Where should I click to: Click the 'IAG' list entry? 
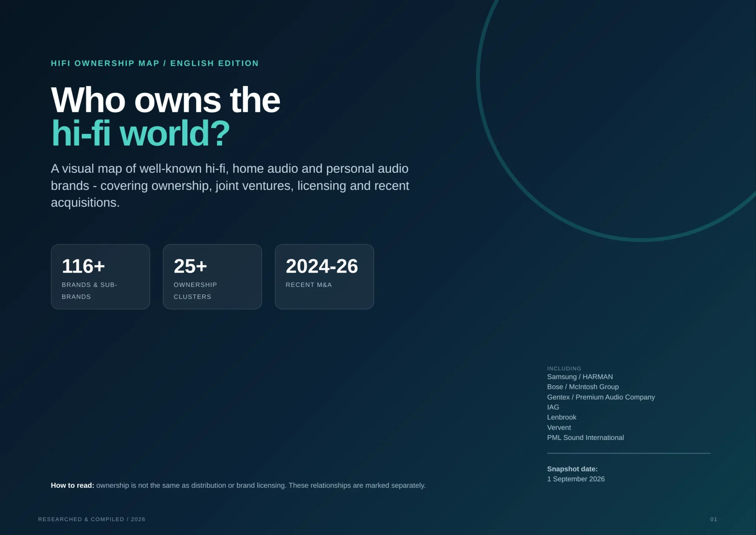[553, 407]
